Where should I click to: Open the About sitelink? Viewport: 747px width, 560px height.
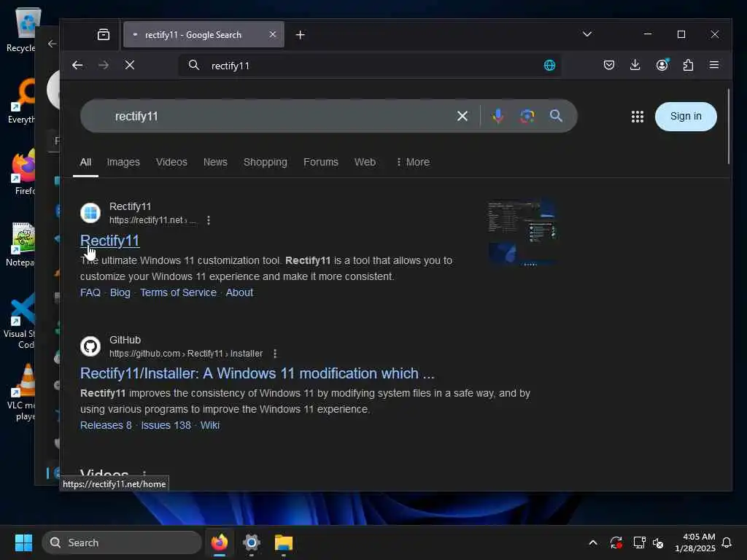click(239, 292)
